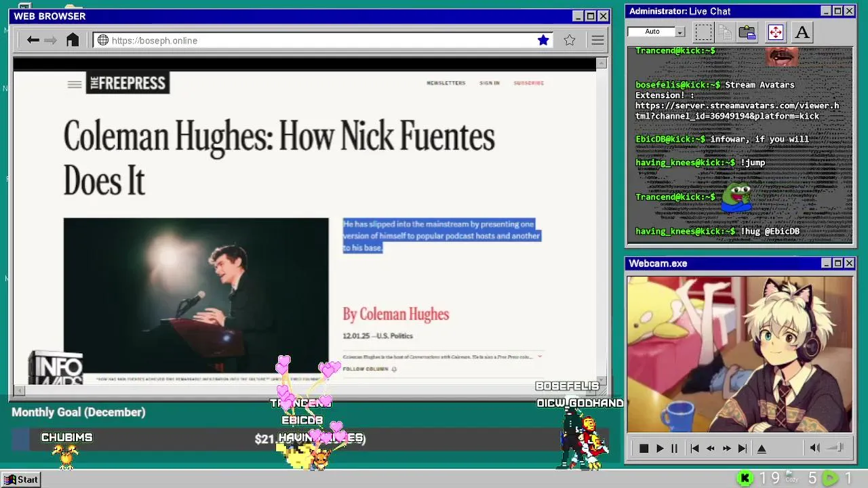Click the page scrollbar up arrow

[x=601, y=64]
